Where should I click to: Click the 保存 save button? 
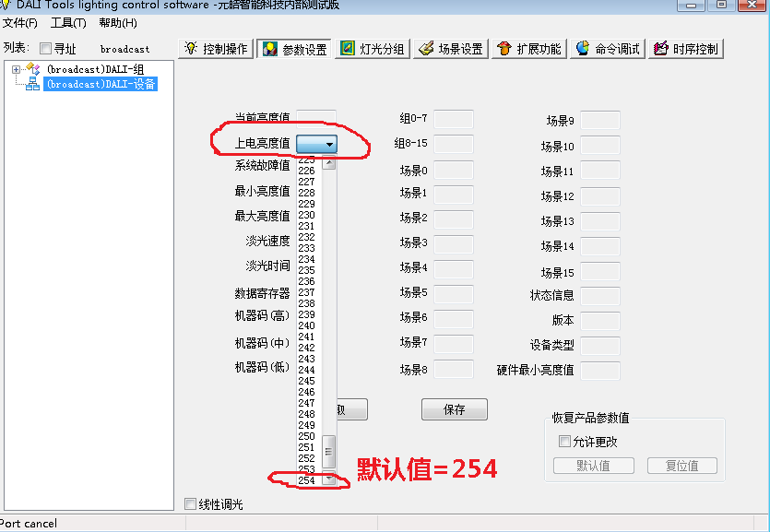(x=454, y=409)
